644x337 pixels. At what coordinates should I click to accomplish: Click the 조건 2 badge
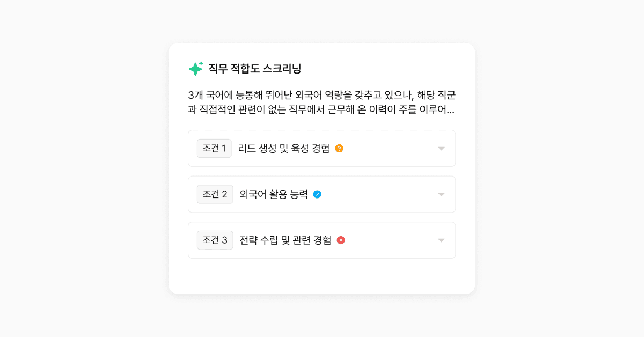tap(215, 194)
